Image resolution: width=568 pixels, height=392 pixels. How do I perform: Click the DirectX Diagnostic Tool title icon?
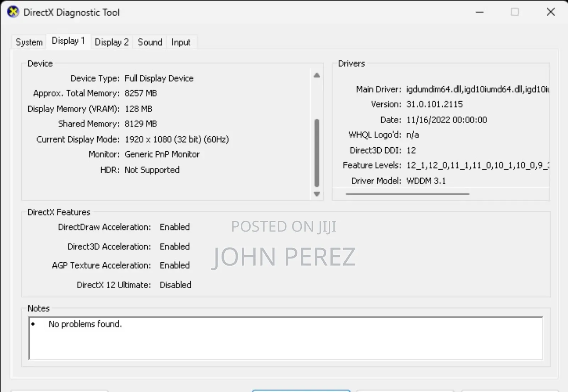pyautogui.click(x=13, y=12)
